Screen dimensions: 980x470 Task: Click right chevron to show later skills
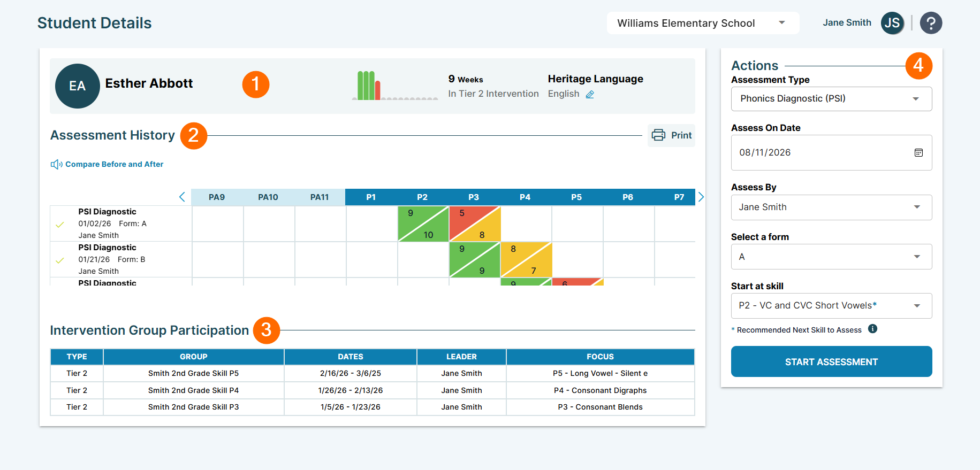point(701,197)
